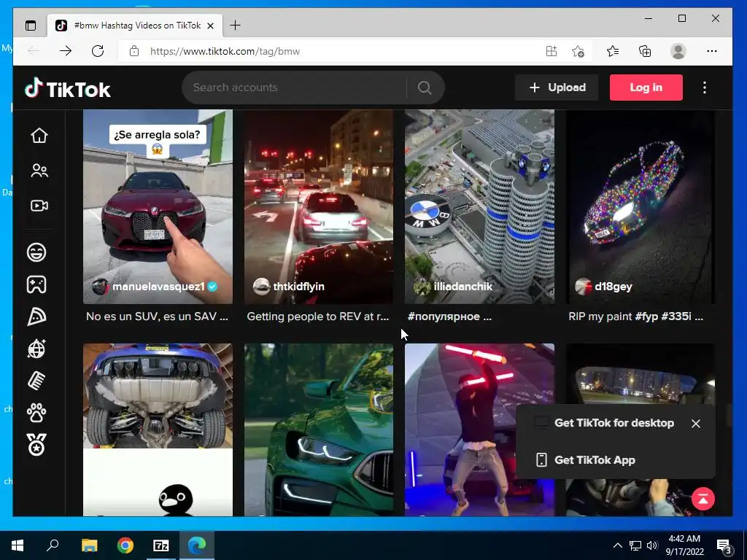
Task: Click username manuelavasquez1
Action: click(x=158, y=287)
